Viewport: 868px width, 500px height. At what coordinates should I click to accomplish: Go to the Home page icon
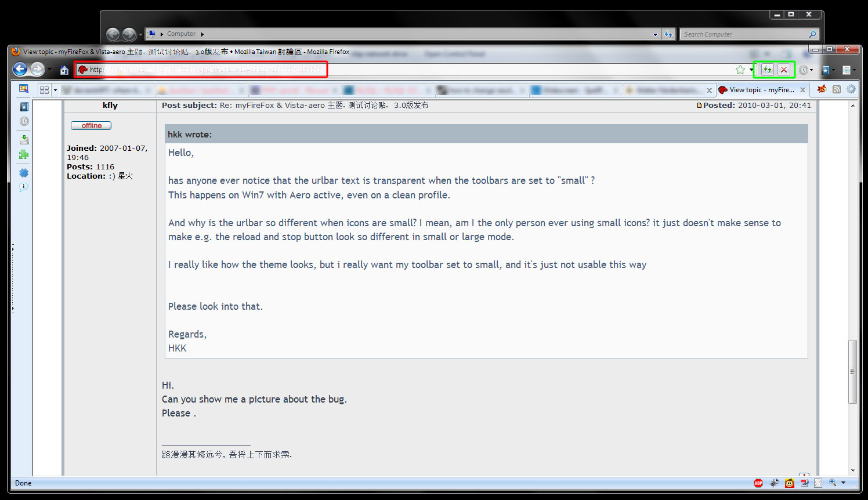tap(64, 70)
